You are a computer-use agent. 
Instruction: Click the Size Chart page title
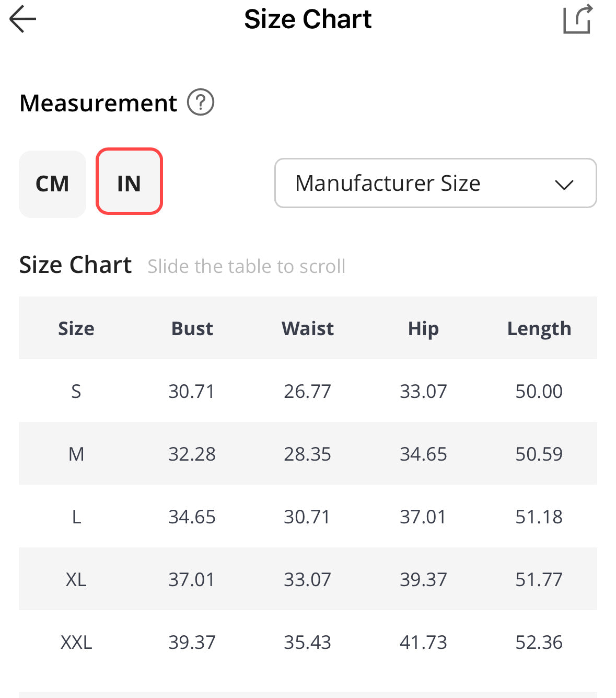pos(308,19)
